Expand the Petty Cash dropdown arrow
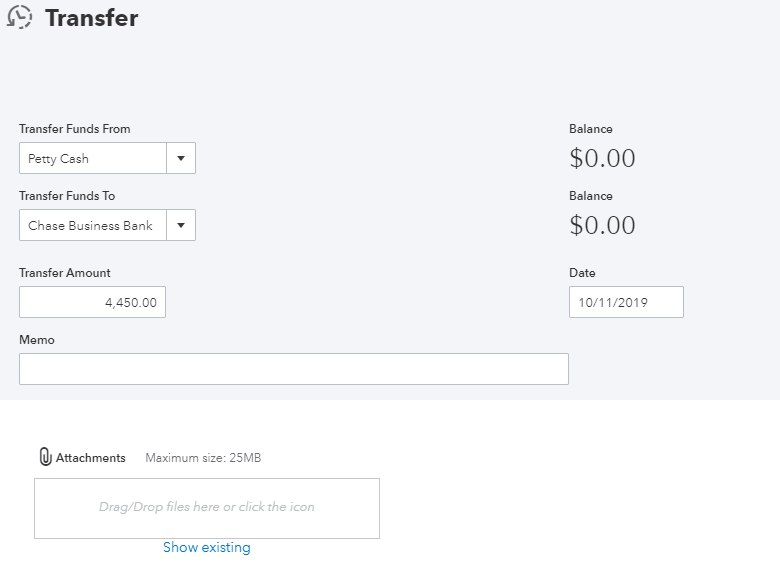This screenshot has width=780, height=576. [x=181, y=158]
